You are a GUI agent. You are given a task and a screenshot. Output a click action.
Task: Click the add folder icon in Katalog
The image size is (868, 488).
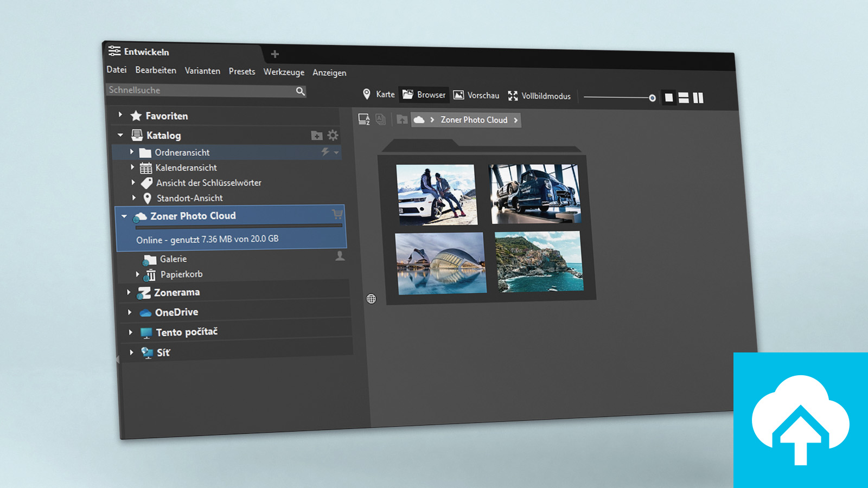(316, 136)
